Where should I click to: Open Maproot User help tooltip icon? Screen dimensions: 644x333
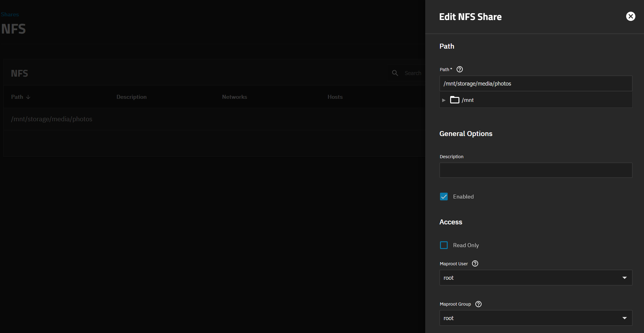click(x=475, y=263)
